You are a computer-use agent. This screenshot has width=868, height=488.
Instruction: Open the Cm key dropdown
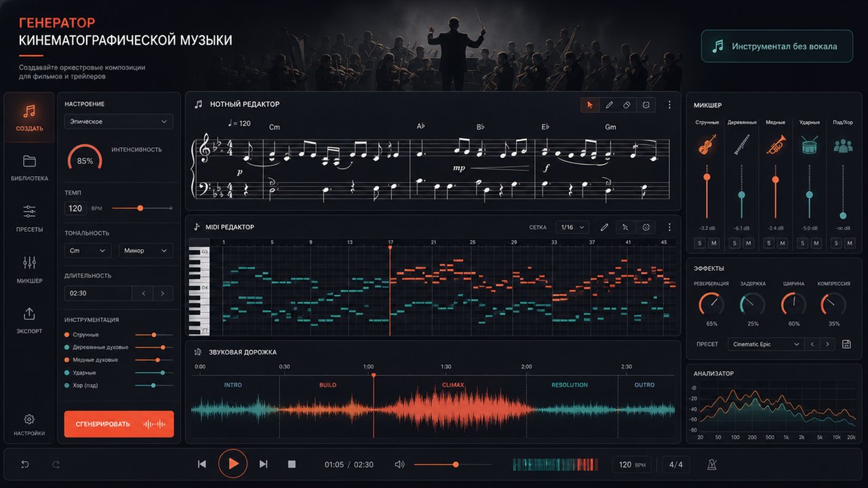(x=88, y=251)
